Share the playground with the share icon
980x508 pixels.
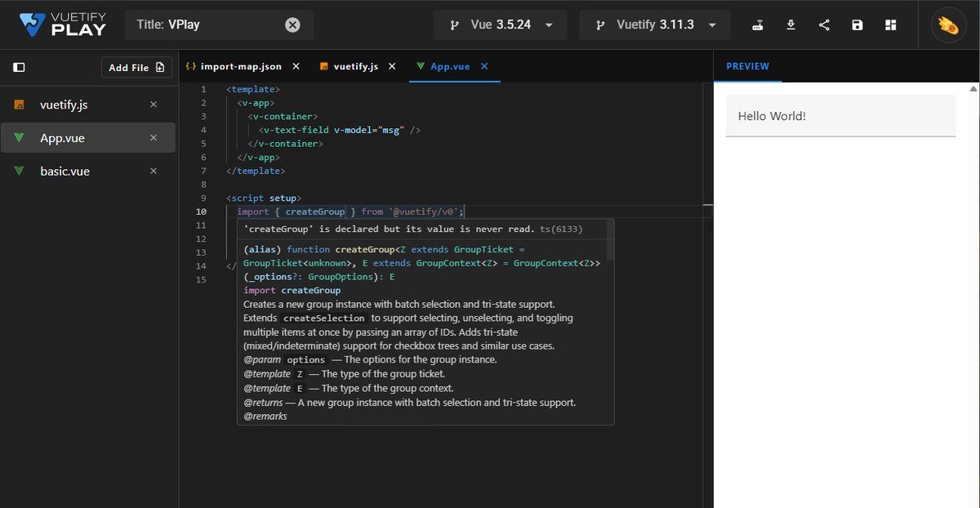(x=824, y=25)
